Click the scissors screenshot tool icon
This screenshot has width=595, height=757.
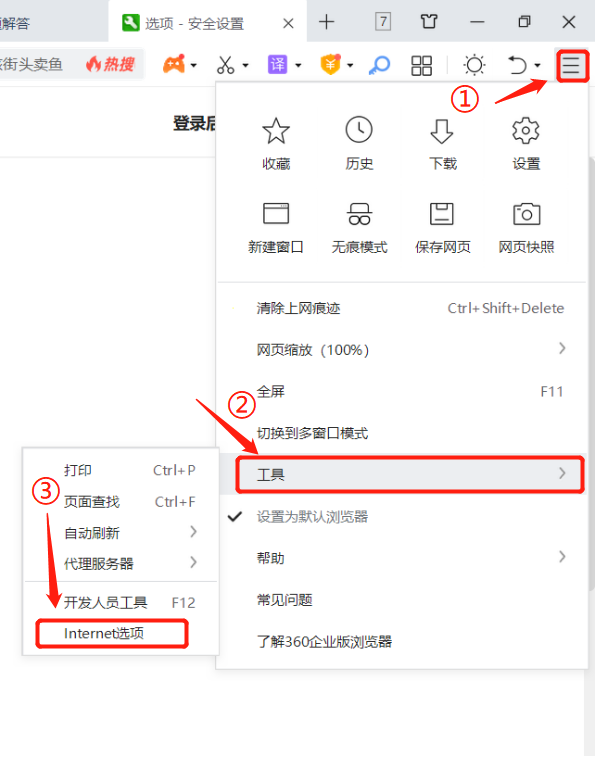coord(225,65)
